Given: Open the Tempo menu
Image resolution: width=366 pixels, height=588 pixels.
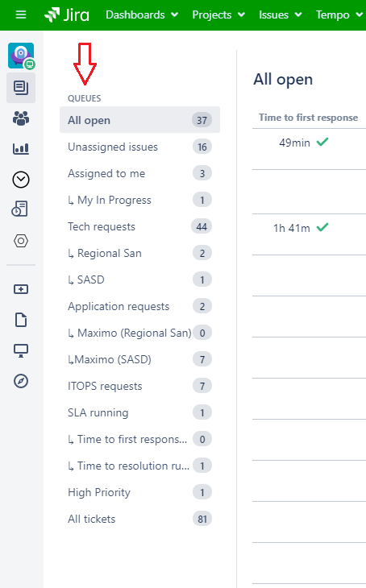Looking at the screenshot, I should pyautogui.click(x=339, y=14).
